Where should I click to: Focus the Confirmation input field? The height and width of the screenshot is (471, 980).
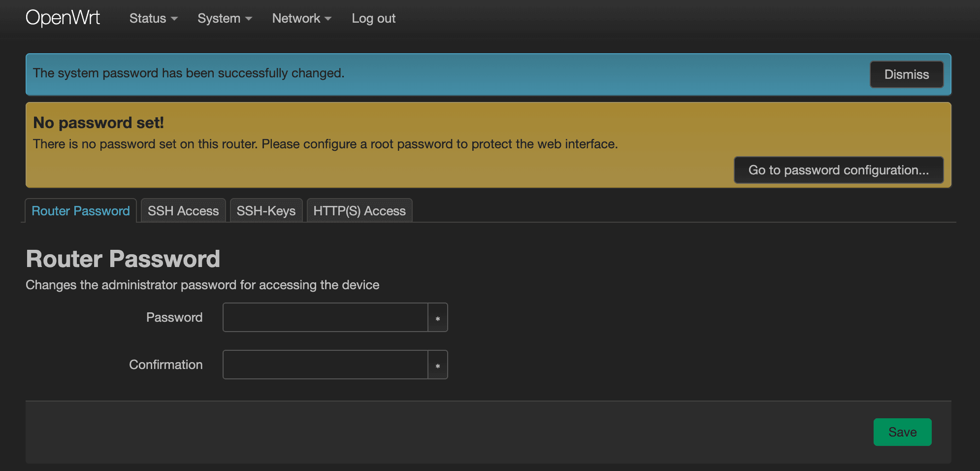(x=325, y=365)
